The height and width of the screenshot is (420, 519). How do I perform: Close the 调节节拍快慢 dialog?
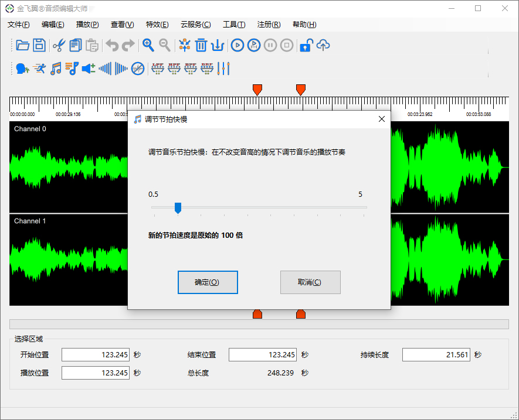(x=382, y=119)
